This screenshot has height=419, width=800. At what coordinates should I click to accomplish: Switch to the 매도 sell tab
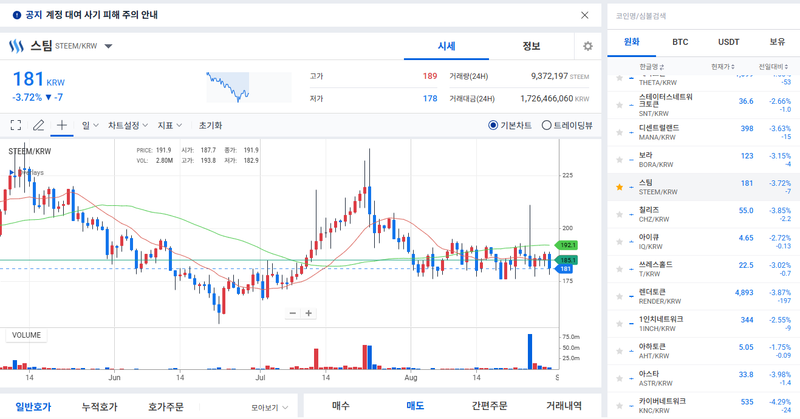pos(415,406)
